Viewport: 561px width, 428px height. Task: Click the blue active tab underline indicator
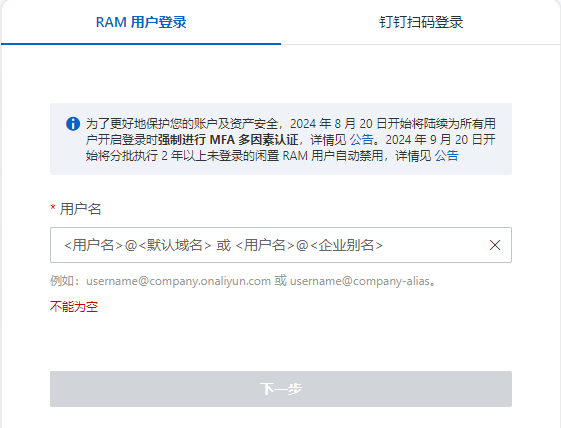coord(141,44)
